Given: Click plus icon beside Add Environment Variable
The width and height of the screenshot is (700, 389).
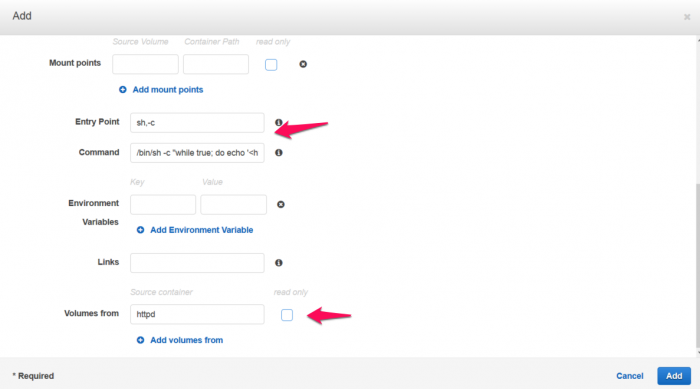Looking at the screenshot, I should tap(140, 230).
